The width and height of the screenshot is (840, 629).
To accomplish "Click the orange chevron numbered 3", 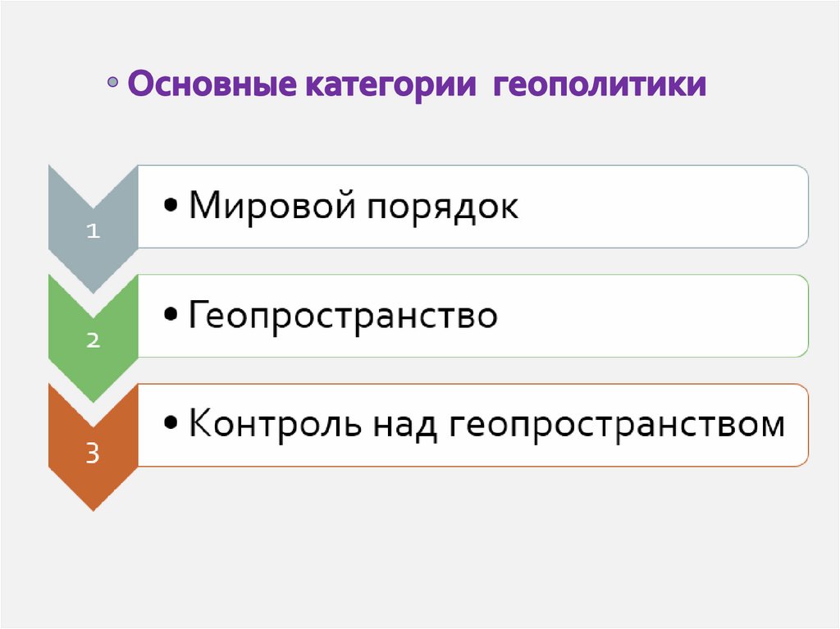I will pyautogui.click(x=93, y=451).
